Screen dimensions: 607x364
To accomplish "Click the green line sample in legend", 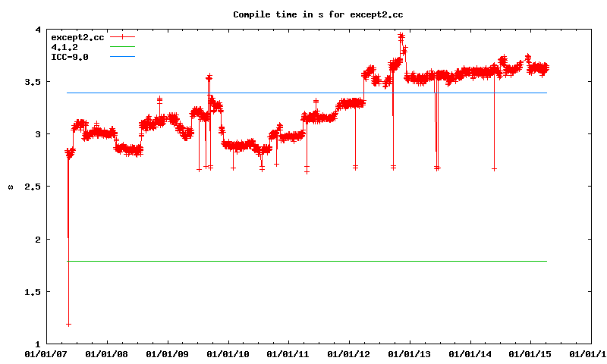I will click(x=122, y=47).
